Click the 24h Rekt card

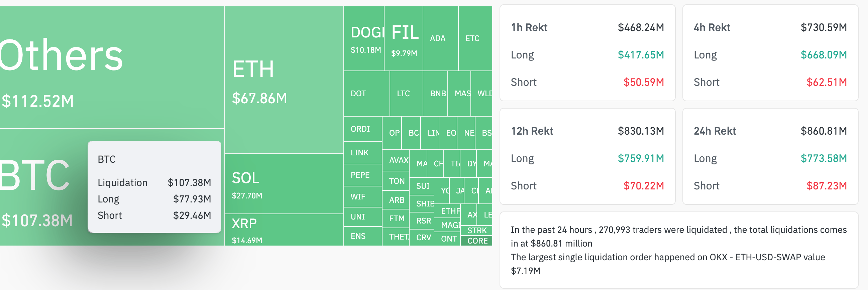coord(770,157)
